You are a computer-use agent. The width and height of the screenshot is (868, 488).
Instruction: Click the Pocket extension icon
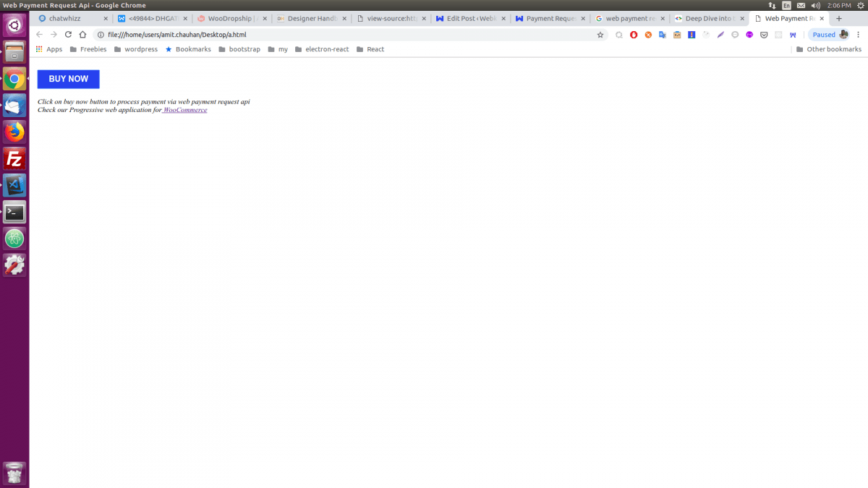pyautogui.click(x=763, y=34)
